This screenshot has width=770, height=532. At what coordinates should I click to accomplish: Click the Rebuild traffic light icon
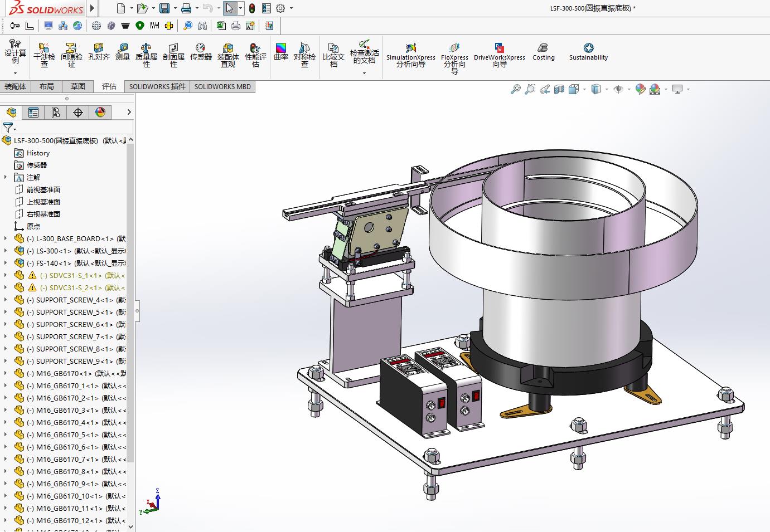click(x=252, y=8)
